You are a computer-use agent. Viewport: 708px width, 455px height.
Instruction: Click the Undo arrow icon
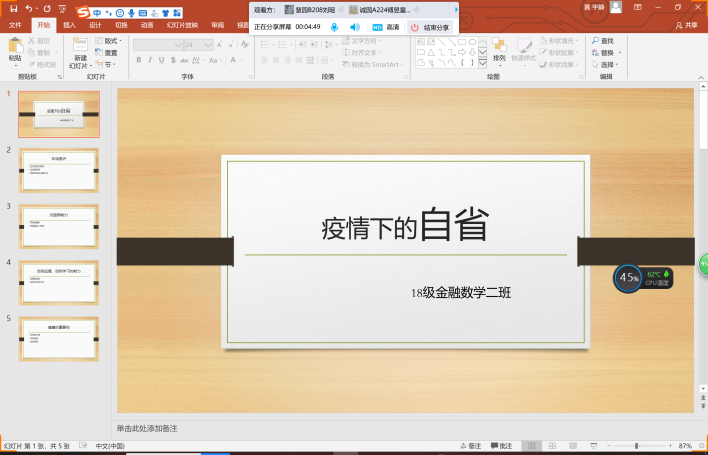[x=30, y=8]
